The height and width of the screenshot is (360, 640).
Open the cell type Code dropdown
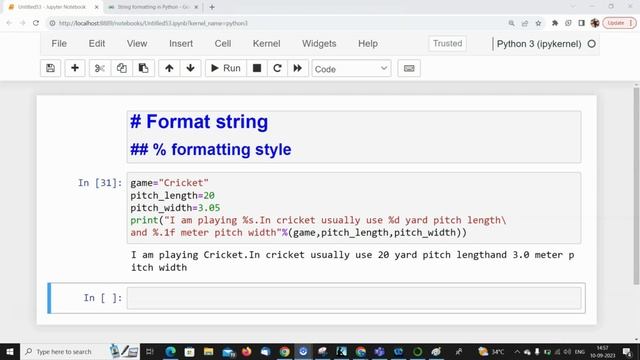(x=351, y=69)
